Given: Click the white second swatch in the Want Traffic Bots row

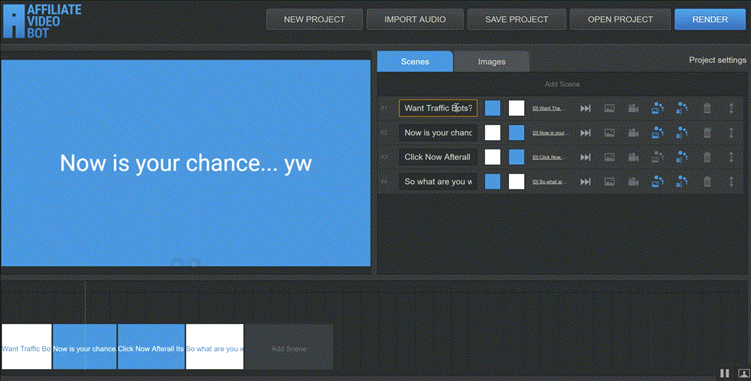Looking at the screenshot, I should [x=516, y=108].
